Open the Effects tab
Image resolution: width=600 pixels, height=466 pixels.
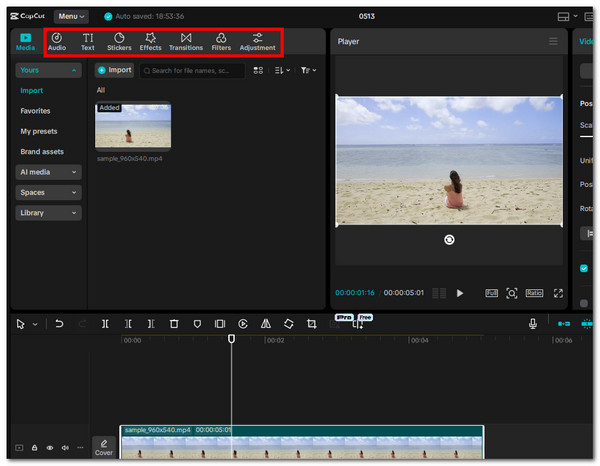pyautogui.click(x=150, y=42)
